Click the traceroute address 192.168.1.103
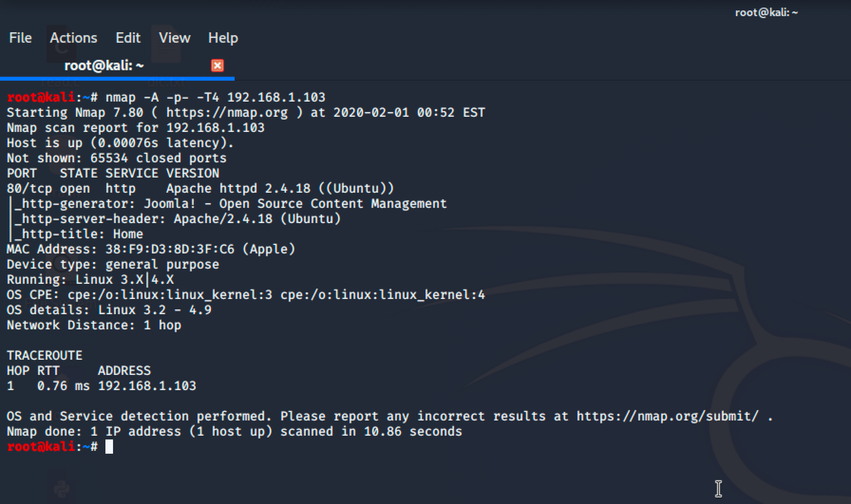The height and width of the screenshot is (504, 851). click(147, 386)
